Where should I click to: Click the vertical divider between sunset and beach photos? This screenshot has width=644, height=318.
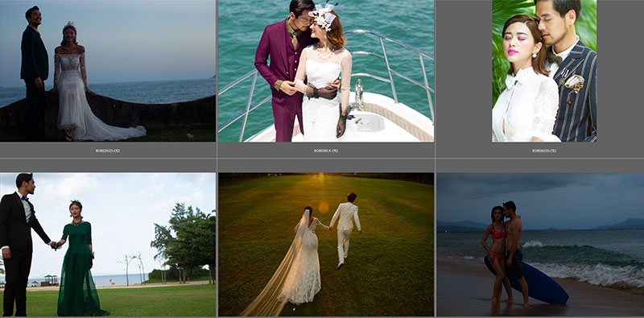436,245
